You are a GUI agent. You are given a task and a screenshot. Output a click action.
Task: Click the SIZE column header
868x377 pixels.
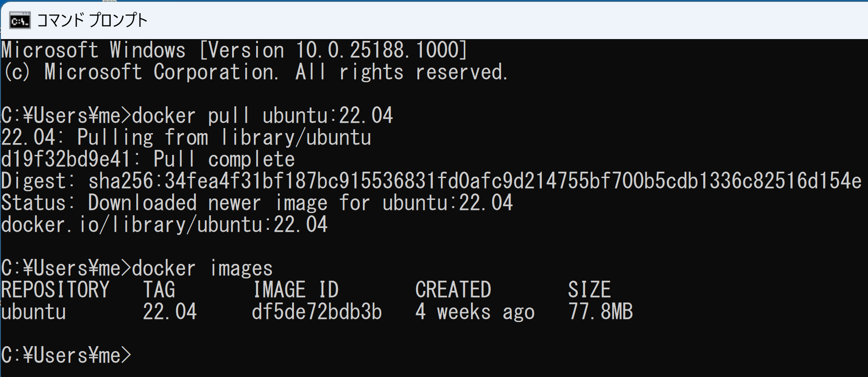pos(589,290)
